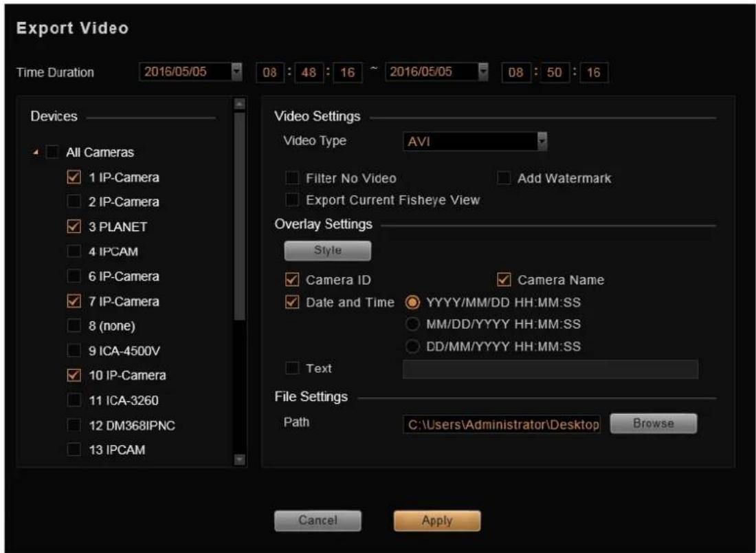This screenshot has width=756, height=553.
Task: Click the devices list scrollbar thumb
Action: click(239, 216)
